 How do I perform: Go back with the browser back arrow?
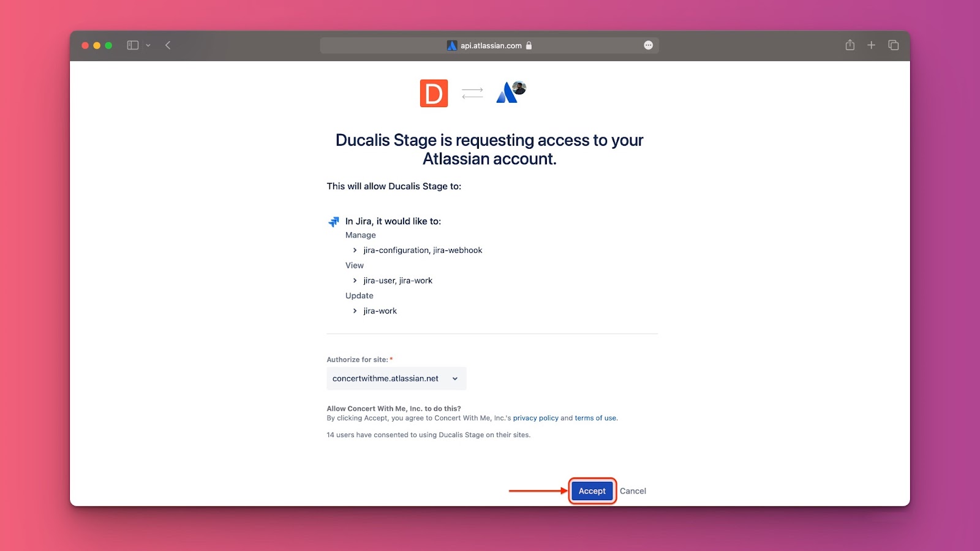point(168,45)
